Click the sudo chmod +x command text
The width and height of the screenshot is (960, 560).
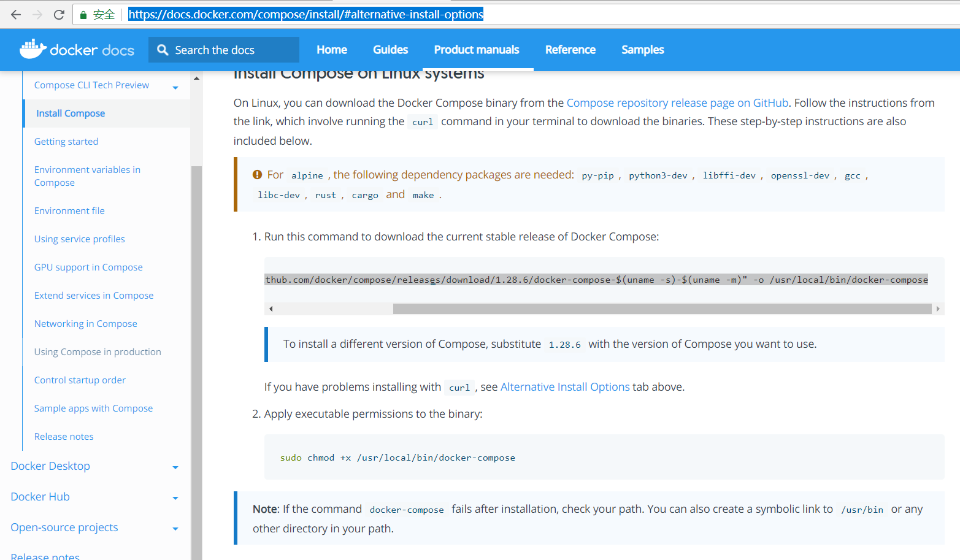tap(397, 458)
